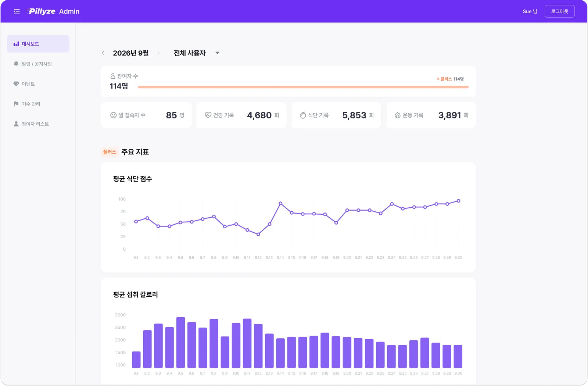Click the flame icon on 운동 기록
Image resolution: width=588 pixels, height=386 pixels.
[x=398, y=115]
